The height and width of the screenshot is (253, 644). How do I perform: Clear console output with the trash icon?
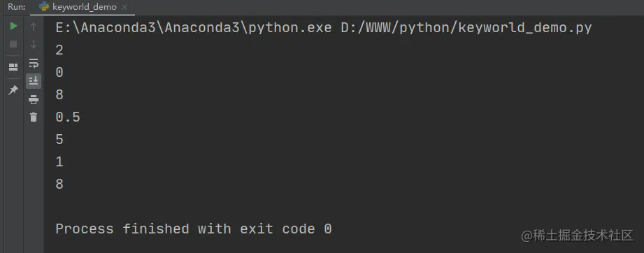tap(34, 117)
